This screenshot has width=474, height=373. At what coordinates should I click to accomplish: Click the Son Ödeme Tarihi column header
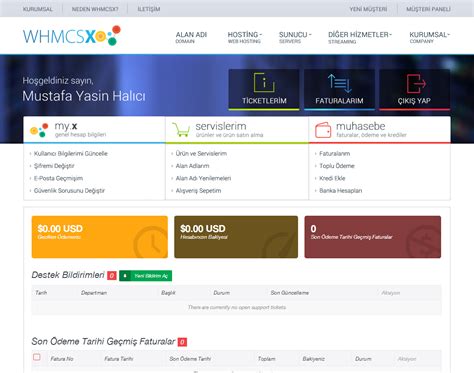[x=190, y=359]
